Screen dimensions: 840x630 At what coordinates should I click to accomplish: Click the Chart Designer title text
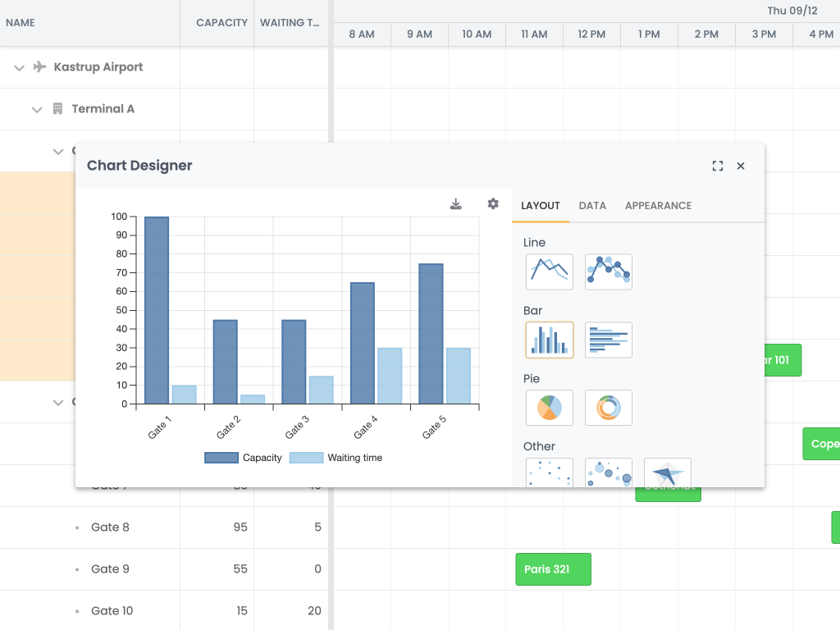pyautogui.click(x=139, y=166)
